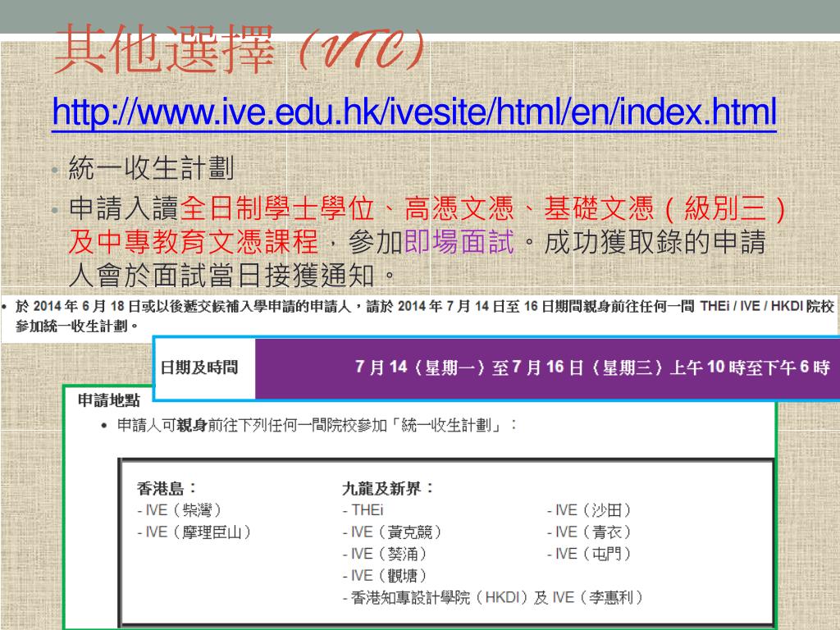Screen dimensions: 840x630
Task: Click the red text 及中專教育文憑課程
Action: coord(194,242)
